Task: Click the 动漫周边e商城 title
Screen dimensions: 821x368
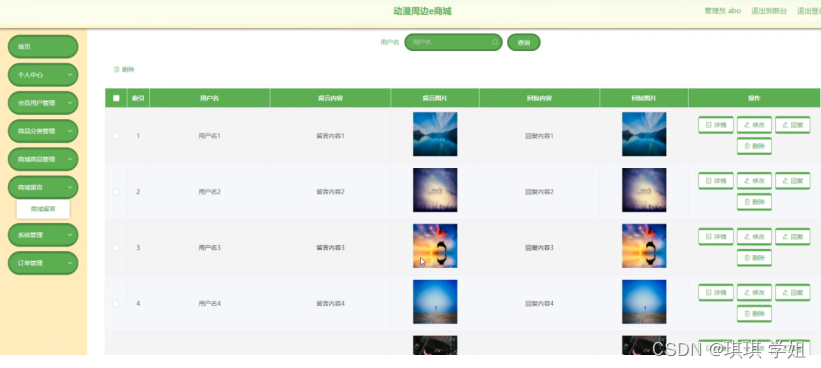Action: tap(422, 11)
